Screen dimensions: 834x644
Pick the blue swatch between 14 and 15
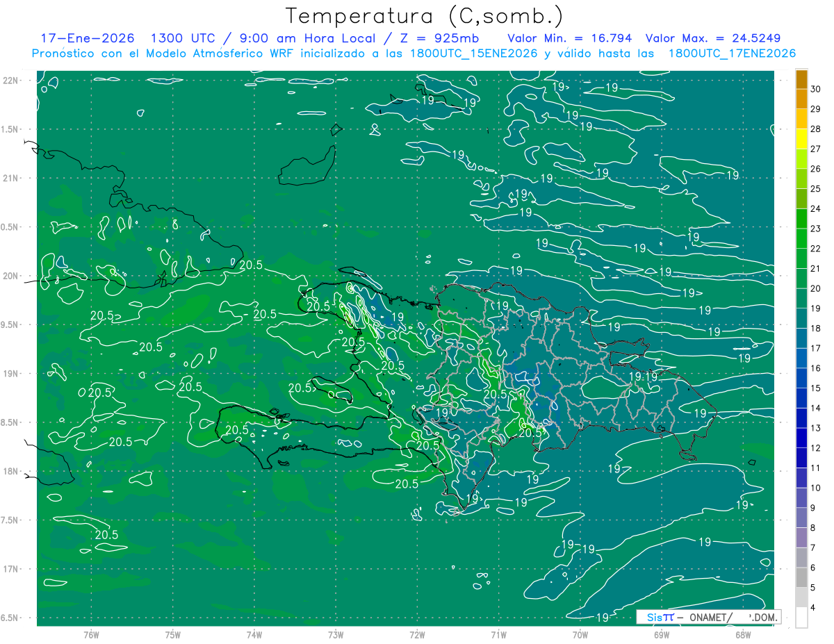click(801, 398)
